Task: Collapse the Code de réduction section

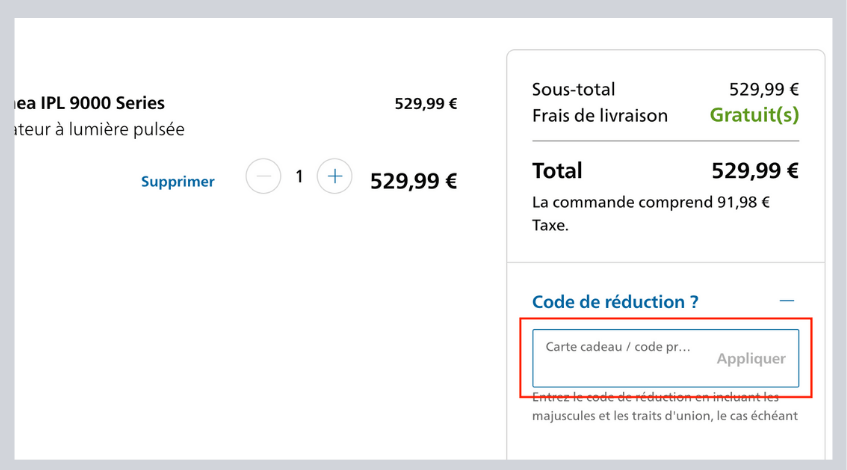Action: [787, 301]
